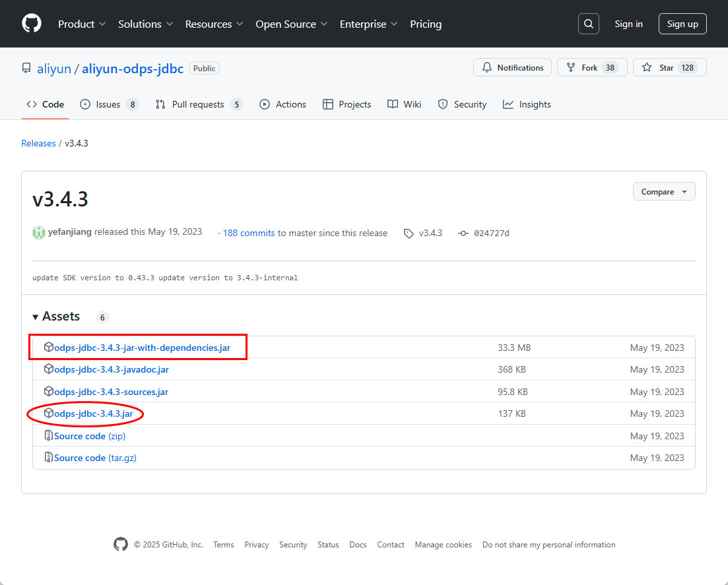Expand the Open Source menu
The height and width of the screenshot is (585, 728).
click(x=292, y=24)
